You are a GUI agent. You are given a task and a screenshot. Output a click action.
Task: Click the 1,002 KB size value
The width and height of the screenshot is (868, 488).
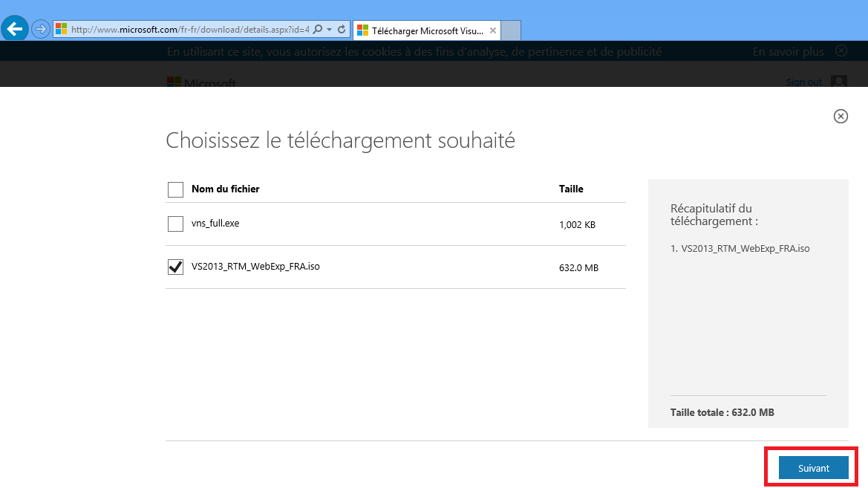coord(578,225)
